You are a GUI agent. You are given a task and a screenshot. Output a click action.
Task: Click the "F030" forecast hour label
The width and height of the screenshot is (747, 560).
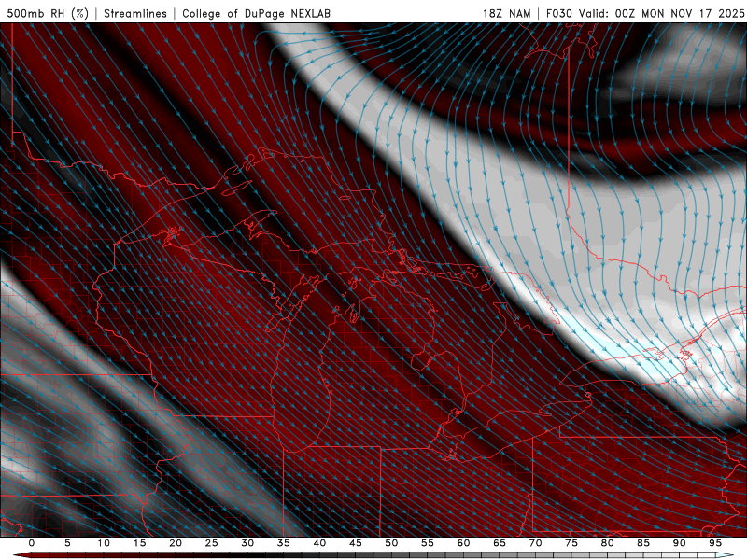tap(558, 13)
